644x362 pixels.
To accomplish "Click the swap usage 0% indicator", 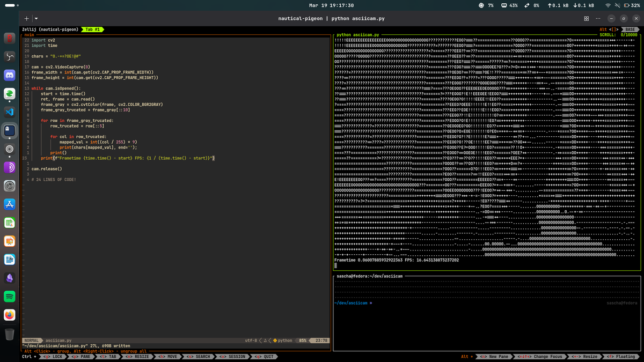I will coord(532,5).
